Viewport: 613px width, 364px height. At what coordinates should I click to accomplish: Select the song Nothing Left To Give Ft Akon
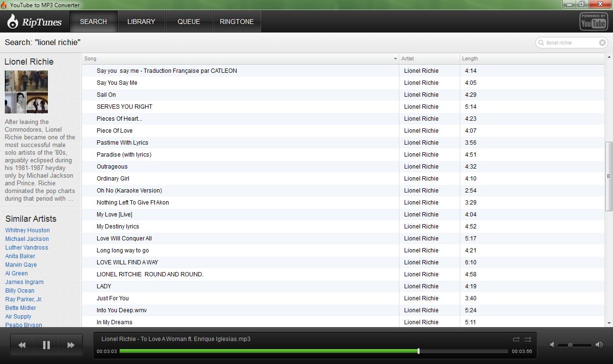133,203
